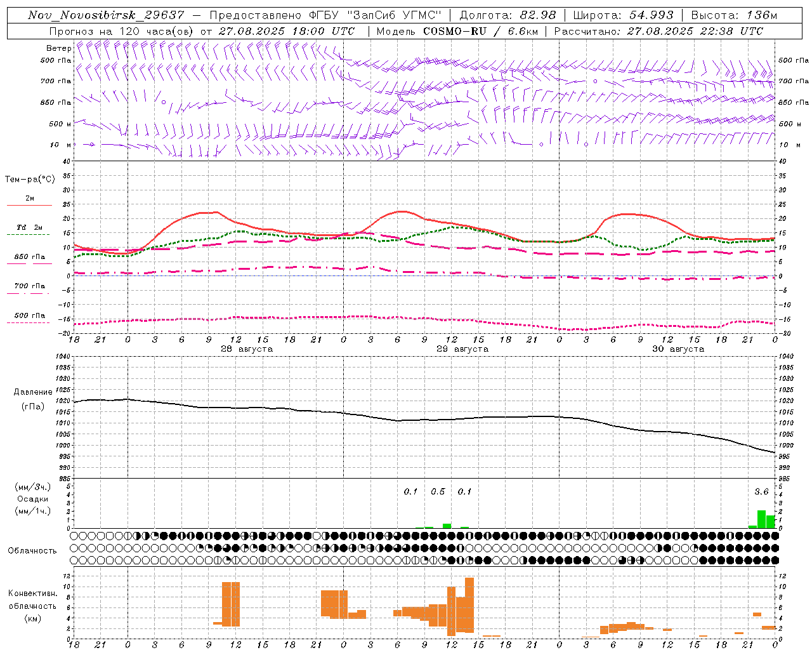Click the 'Облачность' cloud cover label
The image size is (812, 650).
[32, 551]
